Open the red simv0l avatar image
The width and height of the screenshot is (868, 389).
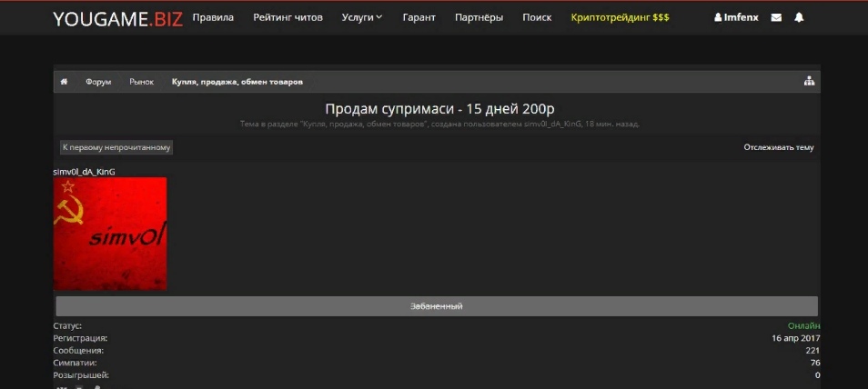point(109,234)
